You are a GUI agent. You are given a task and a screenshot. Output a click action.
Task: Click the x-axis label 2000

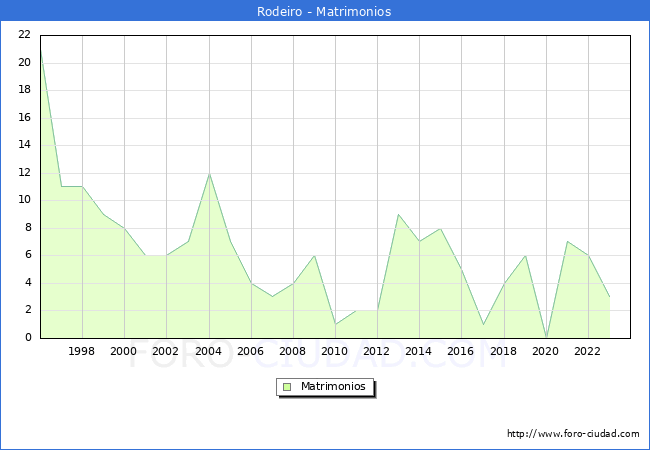[x=124, y=351]
